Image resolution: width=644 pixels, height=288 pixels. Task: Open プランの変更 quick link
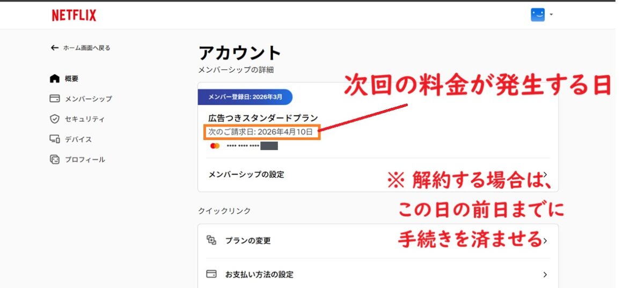378,241
